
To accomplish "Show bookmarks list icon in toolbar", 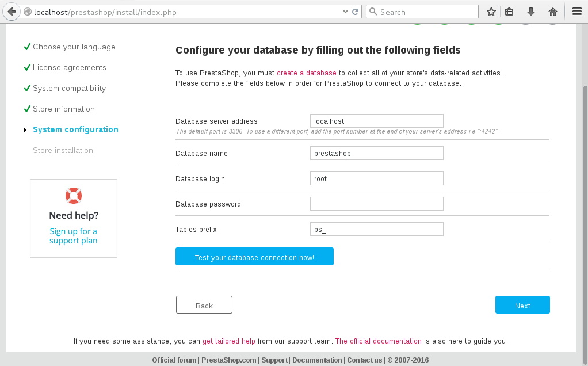I will tap(509, 12).
